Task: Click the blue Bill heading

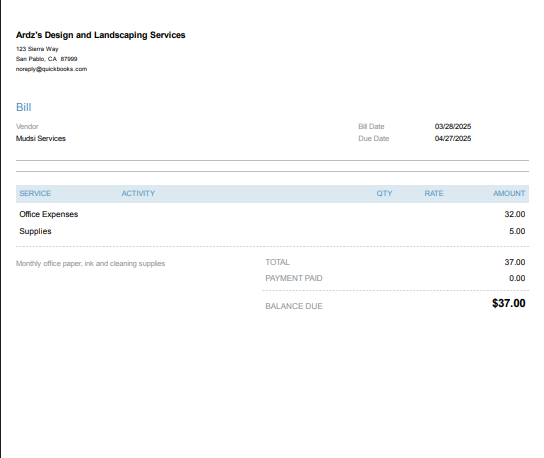Action: [24, 107]
